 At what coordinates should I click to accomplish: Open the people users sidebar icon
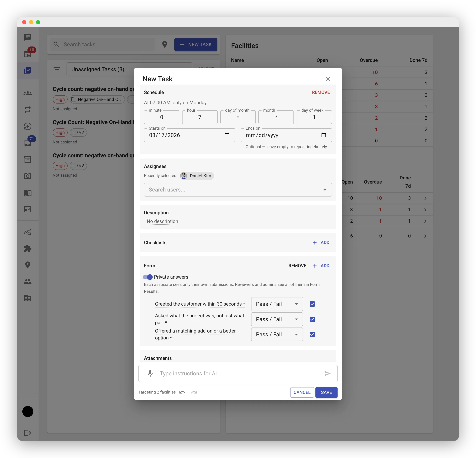click(x=28, y=281)
